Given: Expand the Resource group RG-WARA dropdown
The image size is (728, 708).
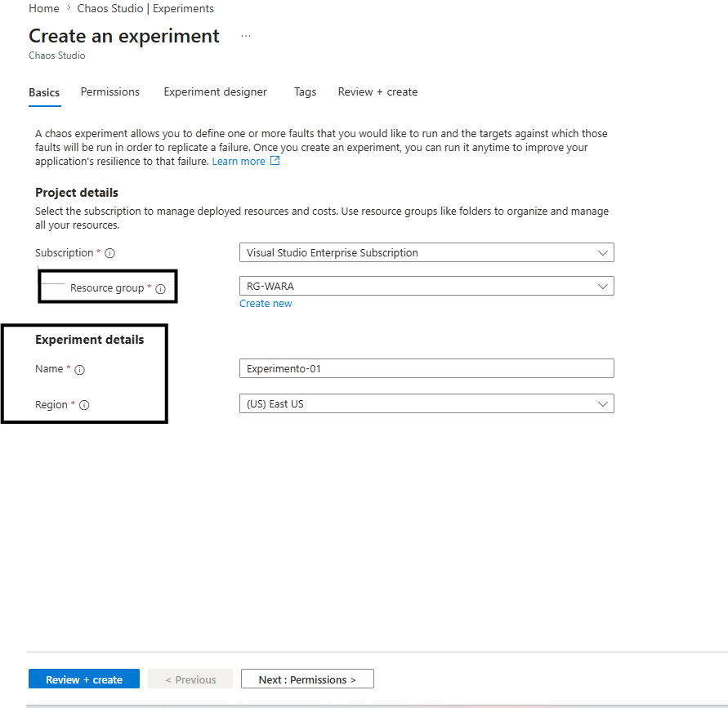Looking at the screenshot, I should pos(426,287).
